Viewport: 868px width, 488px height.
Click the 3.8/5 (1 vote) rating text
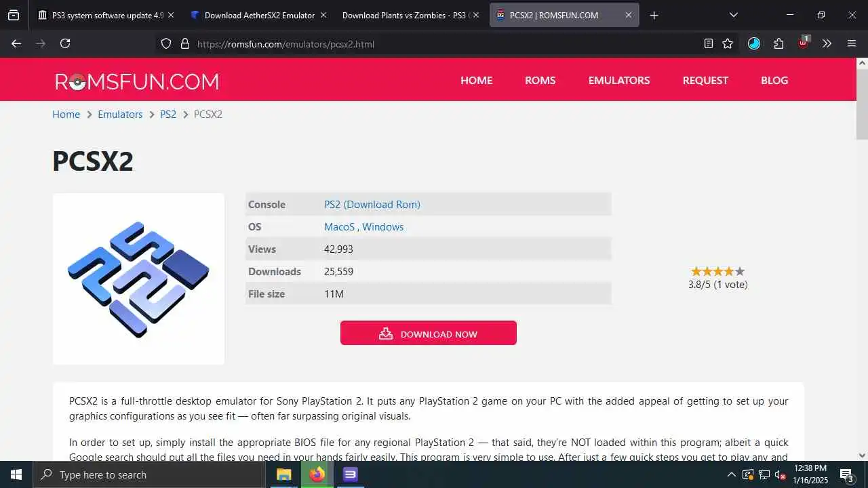pyautogui.click(x=717, y=285)
